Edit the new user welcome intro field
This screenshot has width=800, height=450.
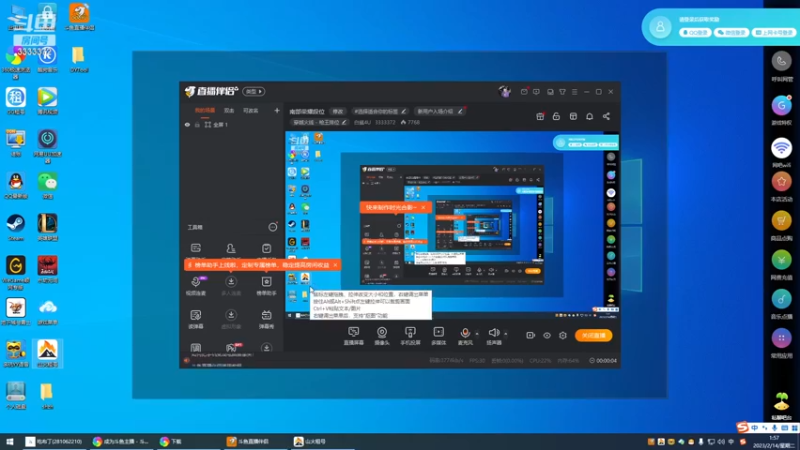click(439, 111)
